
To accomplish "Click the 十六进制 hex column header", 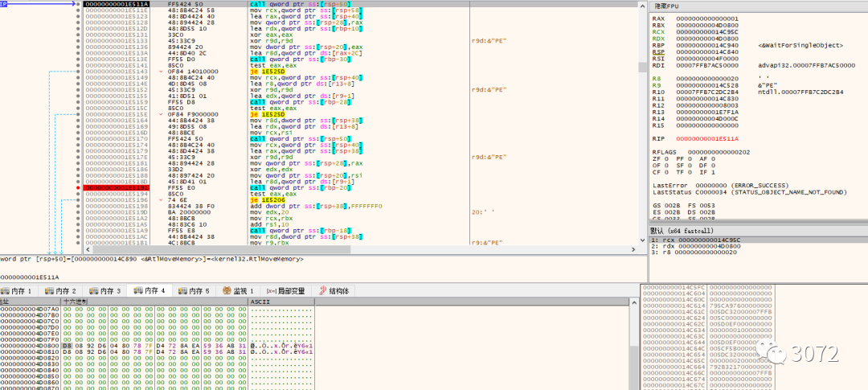I will pyautogui.click(x=155, y=302).
